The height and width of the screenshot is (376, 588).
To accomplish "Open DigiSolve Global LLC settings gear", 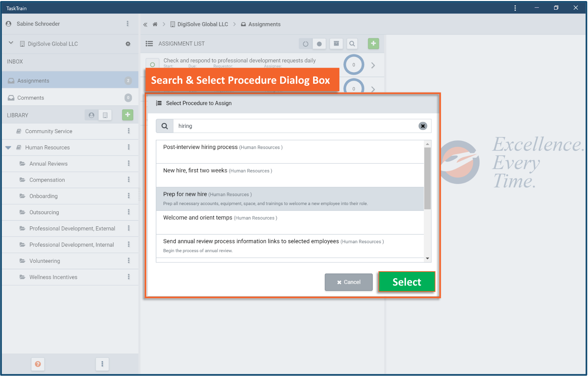I will [x=128, y=44].
